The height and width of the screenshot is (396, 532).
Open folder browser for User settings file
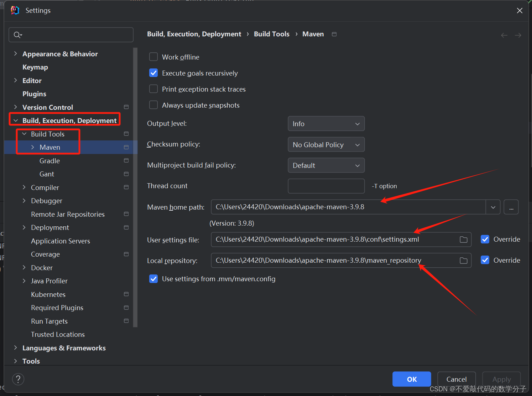tap(463, 240)
